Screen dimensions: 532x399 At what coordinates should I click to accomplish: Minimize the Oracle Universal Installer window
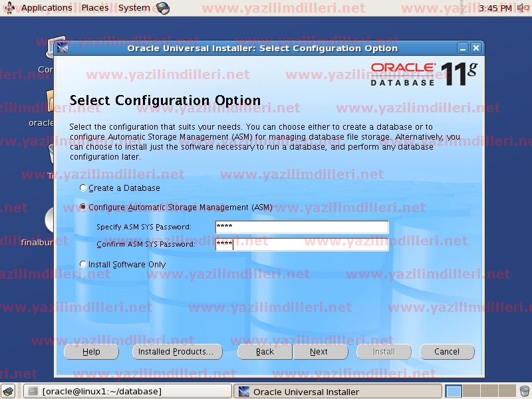pyautogui.click(x=463, y=48)
